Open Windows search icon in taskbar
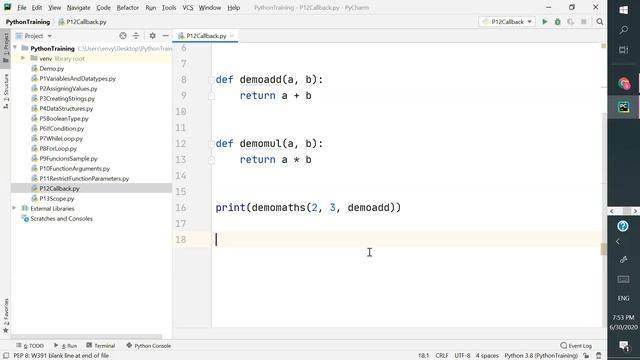Screen dimensions: 640x360 tap(624, 30)
